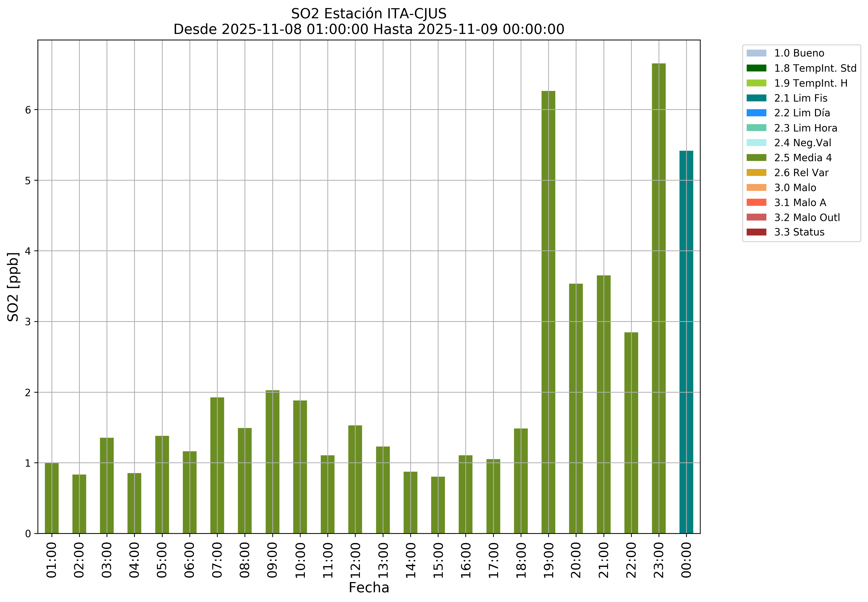Screen dimensions: 868x602
Task: Click the 2.1 Lim Fis teal swatch
Action: (756, 98)
